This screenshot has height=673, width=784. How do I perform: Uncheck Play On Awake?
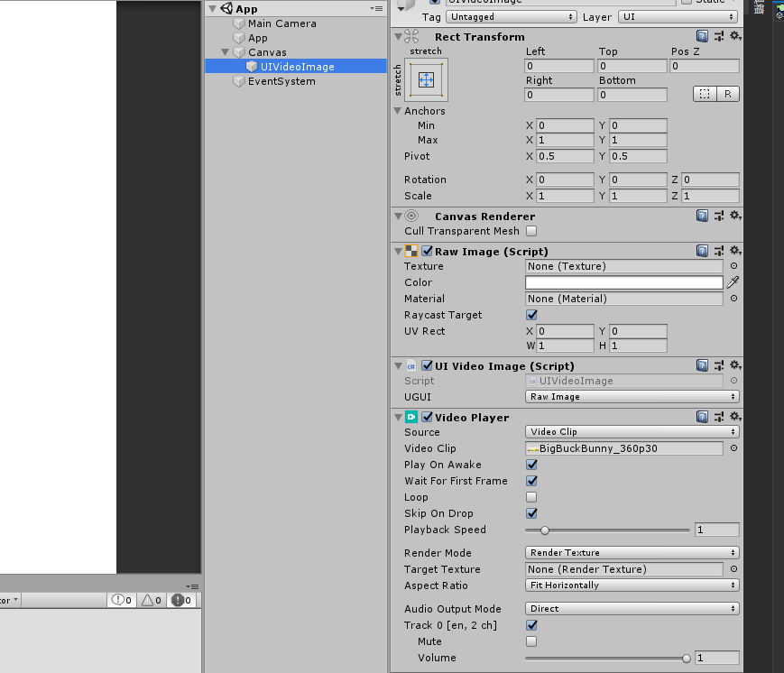click(531, 465)
